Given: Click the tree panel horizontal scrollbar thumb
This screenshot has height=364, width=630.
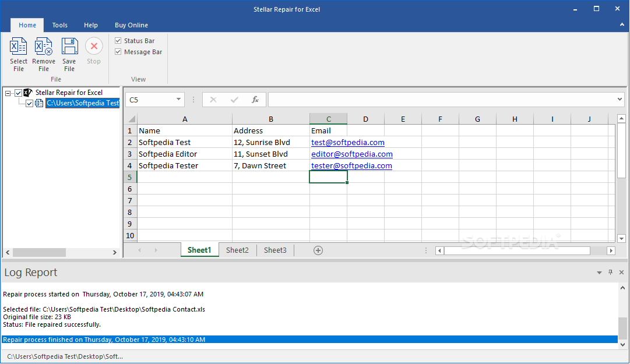Looking at the screenshot, I should tap(39, 252).
